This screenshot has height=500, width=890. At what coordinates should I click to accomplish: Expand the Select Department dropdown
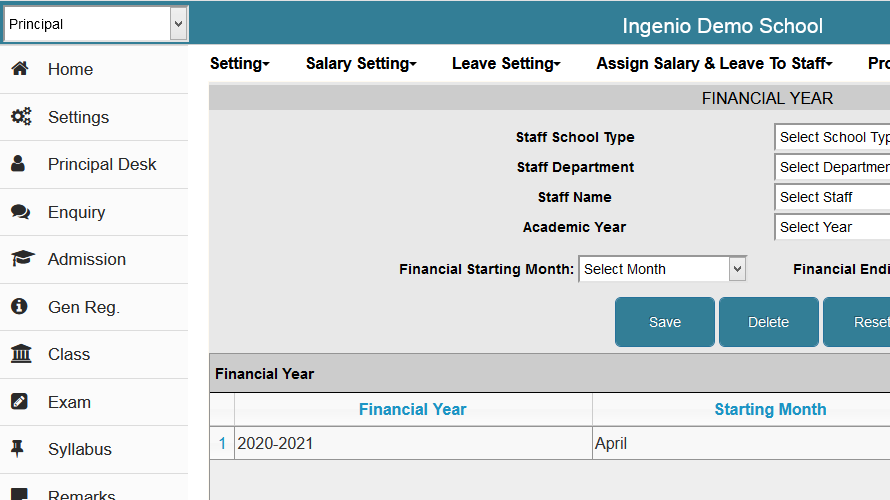coord(833,167)
